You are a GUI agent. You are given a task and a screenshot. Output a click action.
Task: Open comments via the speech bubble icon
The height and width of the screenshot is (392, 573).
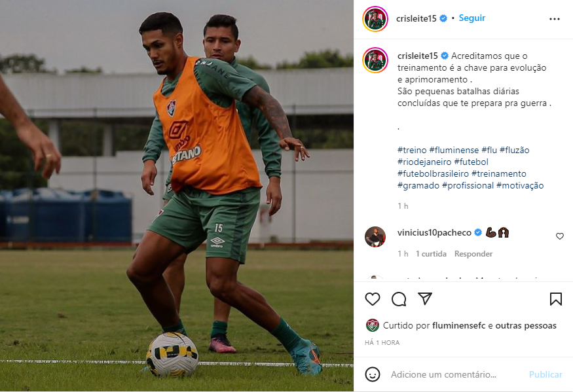point(399,299)
